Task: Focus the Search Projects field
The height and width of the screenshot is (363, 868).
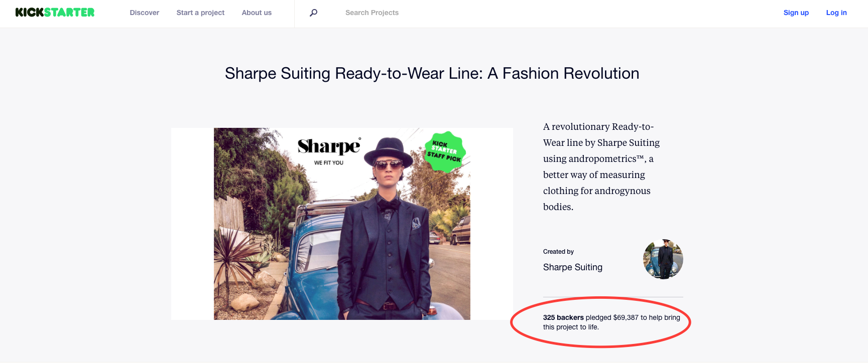Action: pyautogui.click(x=372, y=13)
